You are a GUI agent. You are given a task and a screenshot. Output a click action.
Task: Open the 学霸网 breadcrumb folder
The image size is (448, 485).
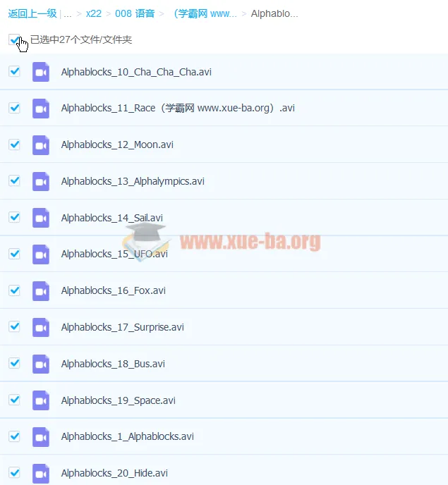205,13
